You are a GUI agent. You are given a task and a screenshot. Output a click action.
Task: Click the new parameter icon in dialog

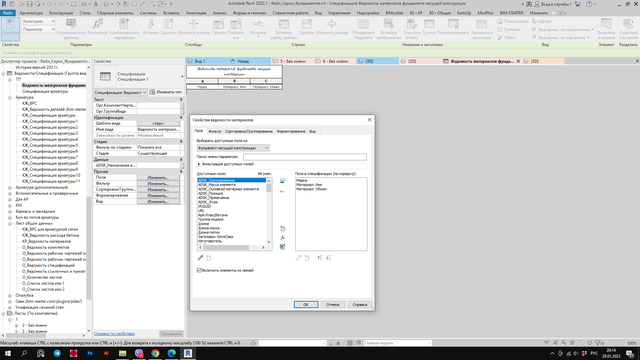tap(282, 229)
